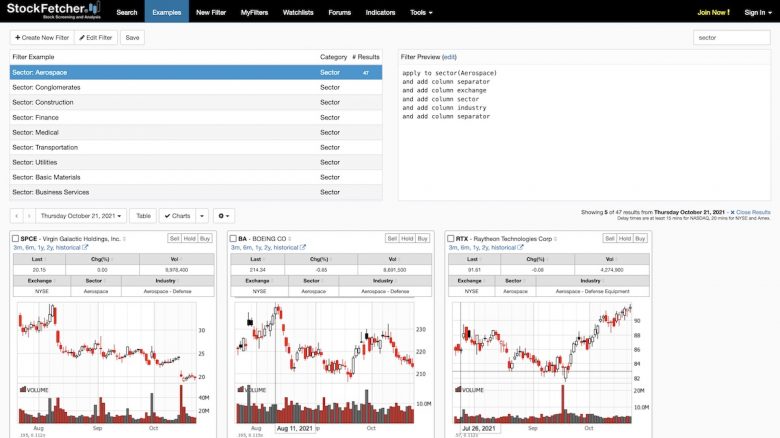Click the Edit Filter button
Image resolution: width=780 pixels, height=438 pixels.
[x=96, y=37]
